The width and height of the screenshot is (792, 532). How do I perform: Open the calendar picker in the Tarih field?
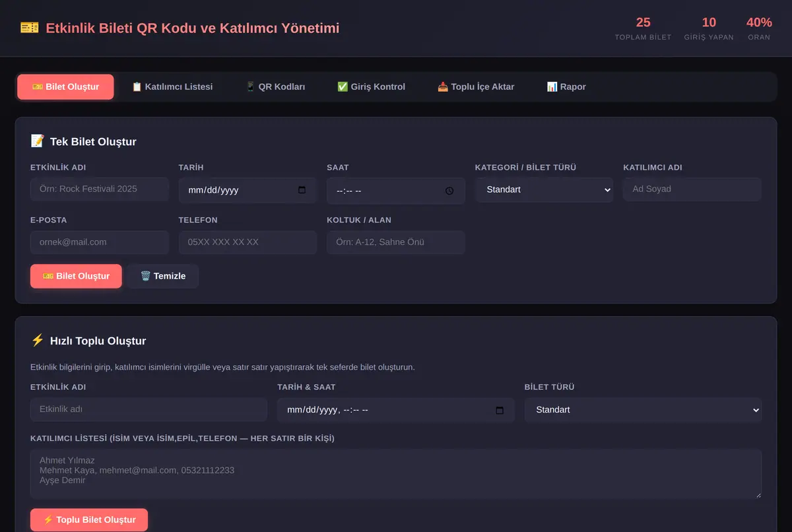point(302,190)
